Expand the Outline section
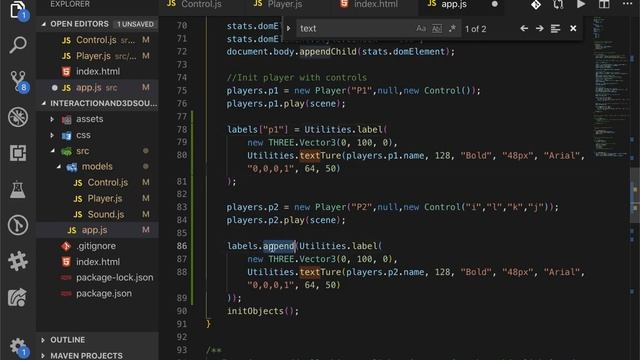 coord(43,340)
